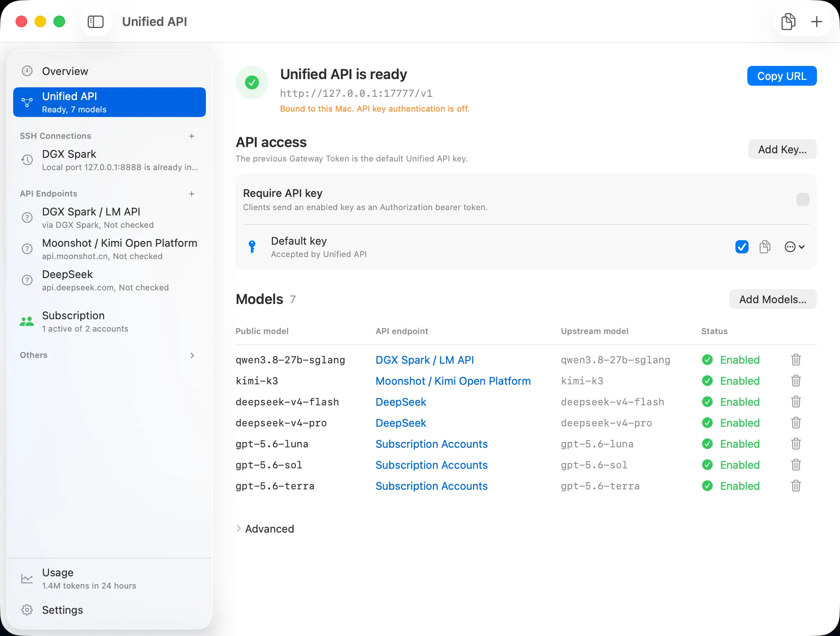Click the question mark icon beside Moonshot endpoint
Screen dimensions: 840x636
pos(27,249)
